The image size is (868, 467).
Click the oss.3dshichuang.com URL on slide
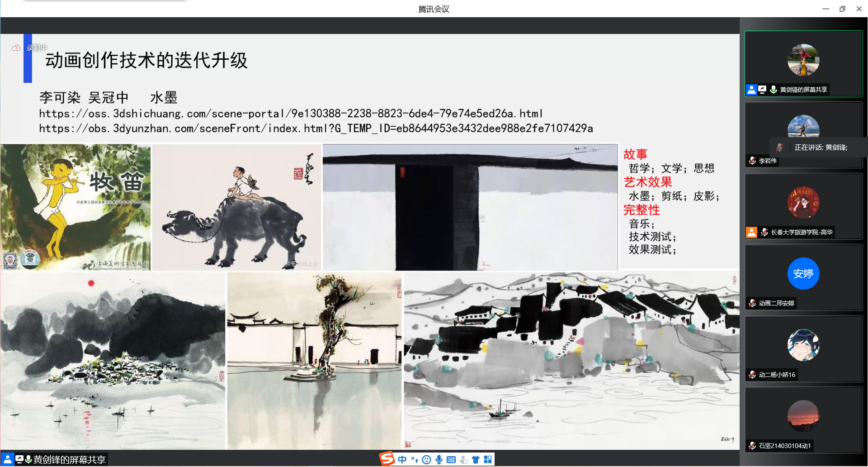[x=291, y=114]
